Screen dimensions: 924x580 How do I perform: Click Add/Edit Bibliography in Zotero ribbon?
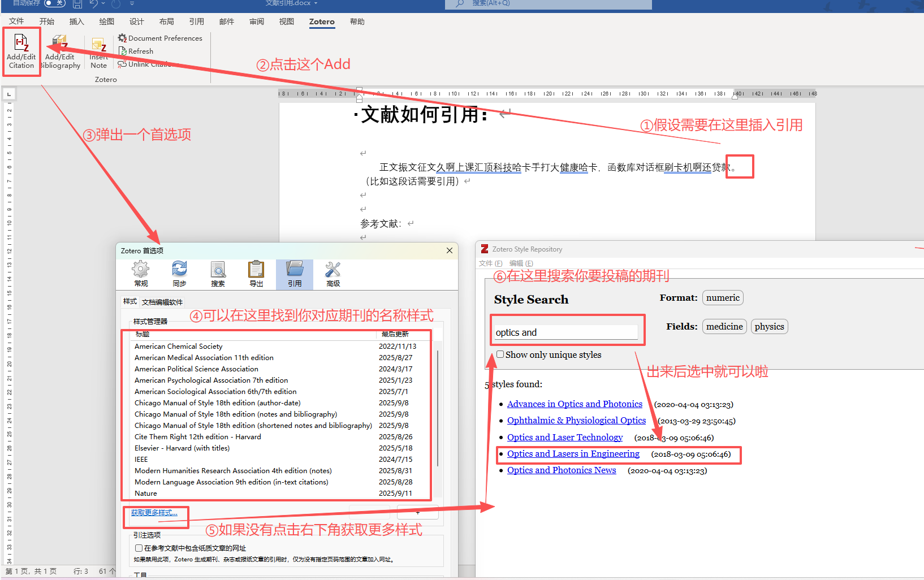[x=60, y=52]
